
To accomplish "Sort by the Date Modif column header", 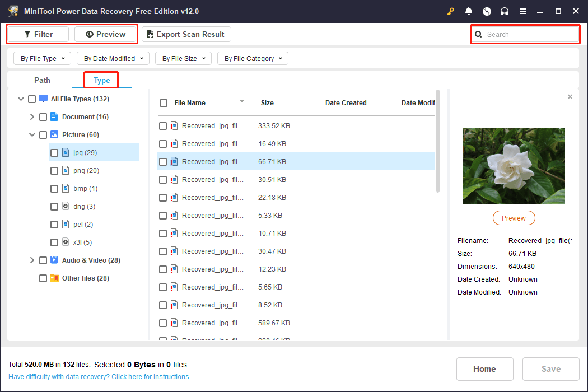I will [x=418, y=103].
